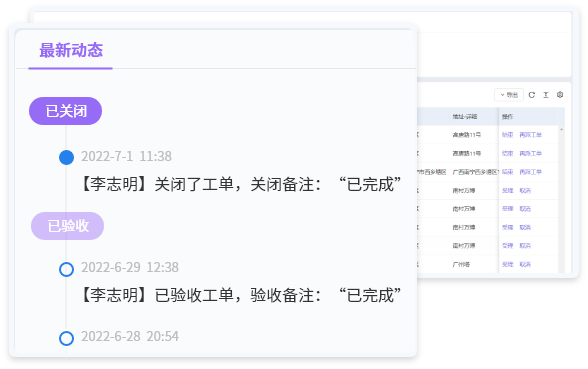Open the column settings gear icon
The width and height of the screenshot is (588, 369).
tap(560, 94)
